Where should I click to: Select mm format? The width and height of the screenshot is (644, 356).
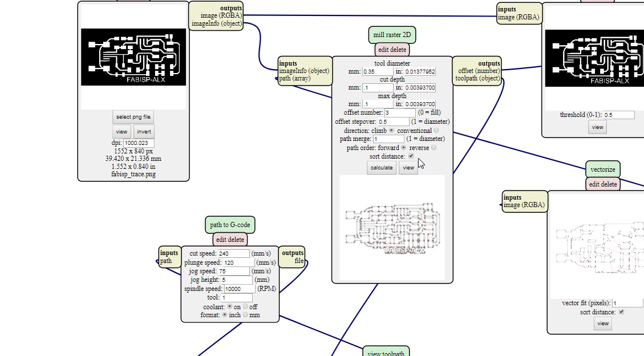[245, 314]
